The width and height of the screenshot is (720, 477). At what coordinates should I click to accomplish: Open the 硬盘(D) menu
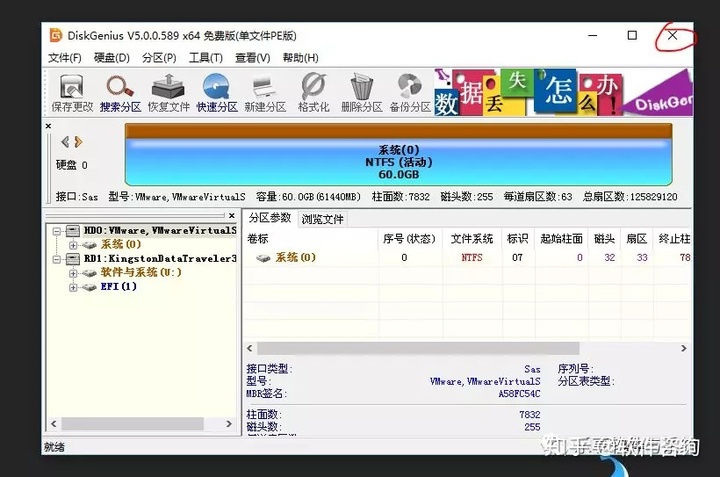click(x=112, y=58)
